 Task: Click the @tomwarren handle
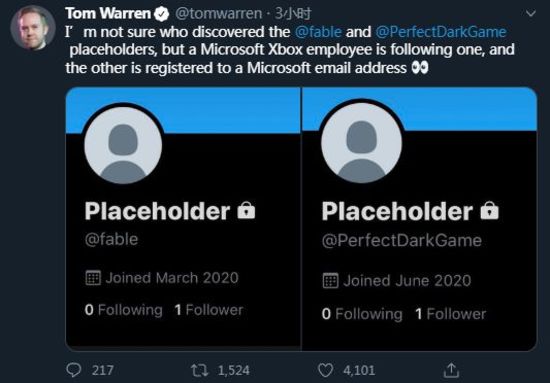pyautogui.click(x=218, y=14)
